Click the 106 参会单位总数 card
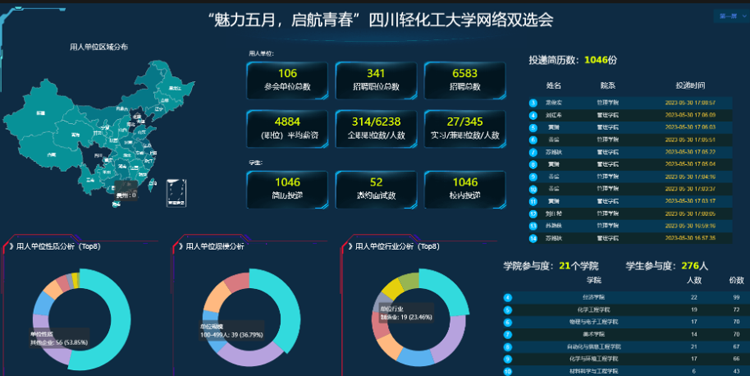This screenshot has width=750, height=376. 287,80
